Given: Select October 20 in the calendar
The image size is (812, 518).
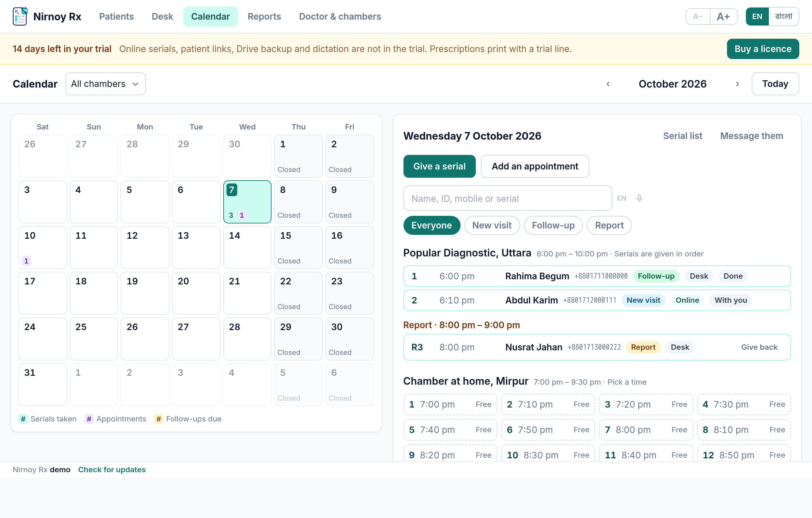Looking at the screenshot, I should tap(196, 293).
